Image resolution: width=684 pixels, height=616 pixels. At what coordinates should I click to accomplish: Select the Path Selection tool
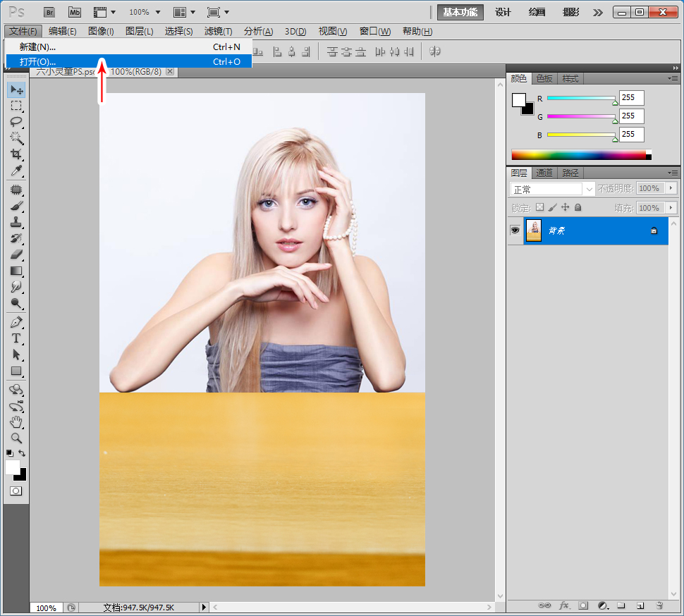17,355
